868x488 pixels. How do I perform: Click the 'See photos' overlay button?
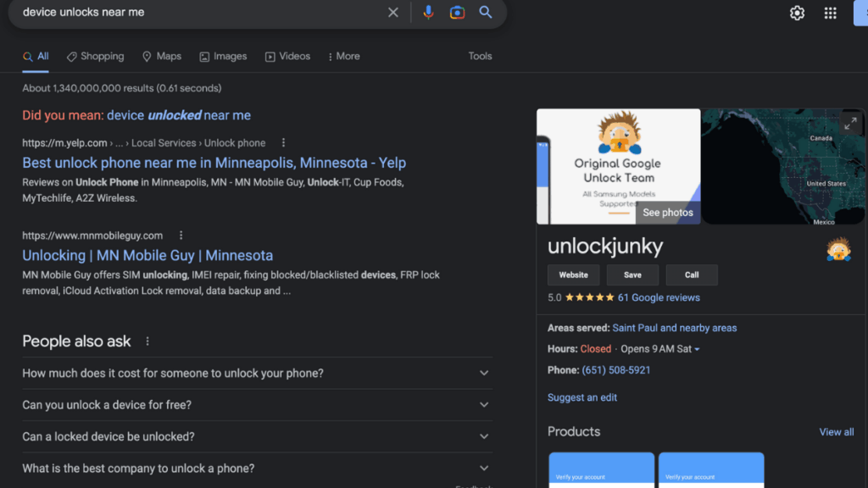tap(668, 213)
